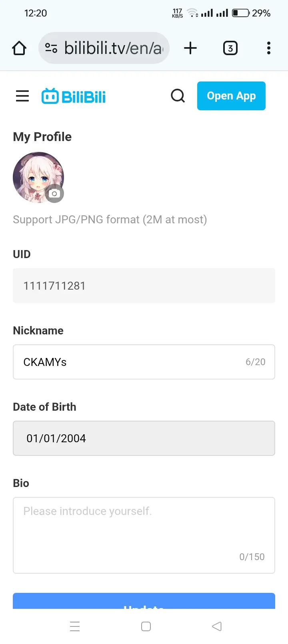This screenshot has height=644, width=288.
Task: Open a new tab with plus icon
Action: (190, 48)
